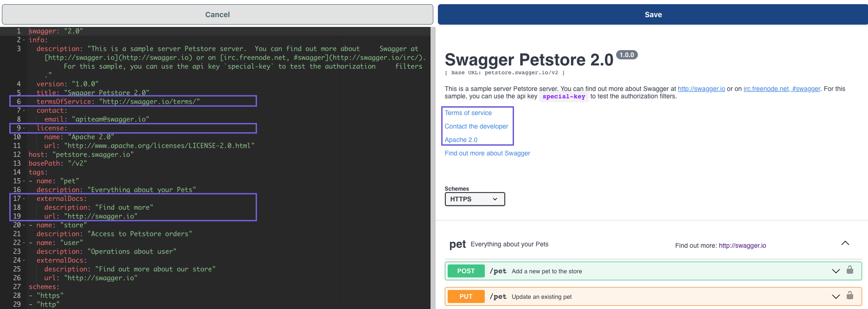The image size is (868, 309).
Task: Fold externalDocs block at line 24
Action: click(24, 260)
